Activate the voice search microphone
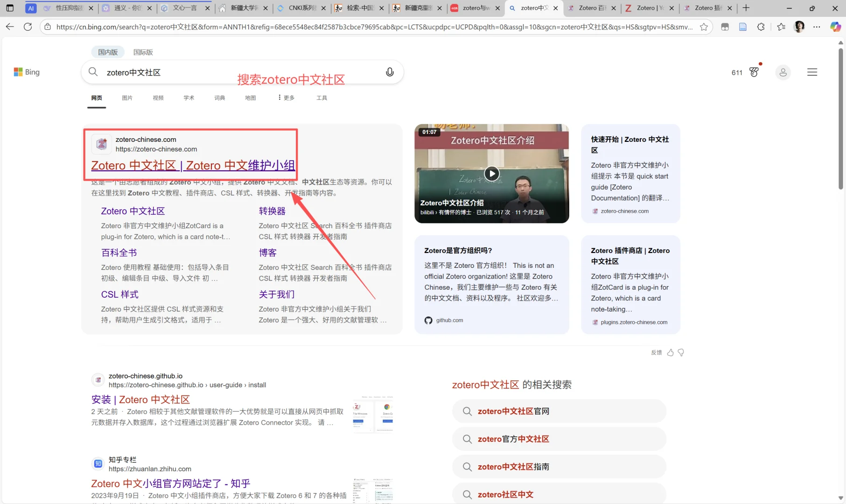 [x=390, y=72]
